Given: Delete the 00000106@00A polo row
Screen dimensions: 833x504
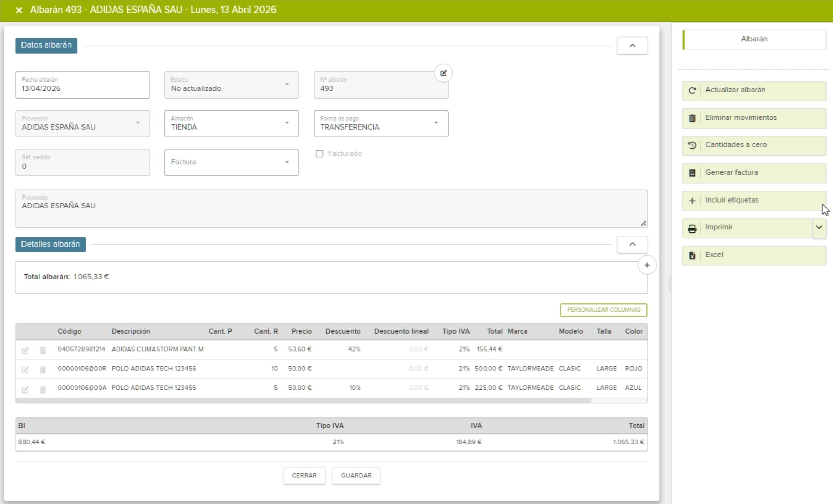Looking at the screenshot, I should (x=43, y=389).
